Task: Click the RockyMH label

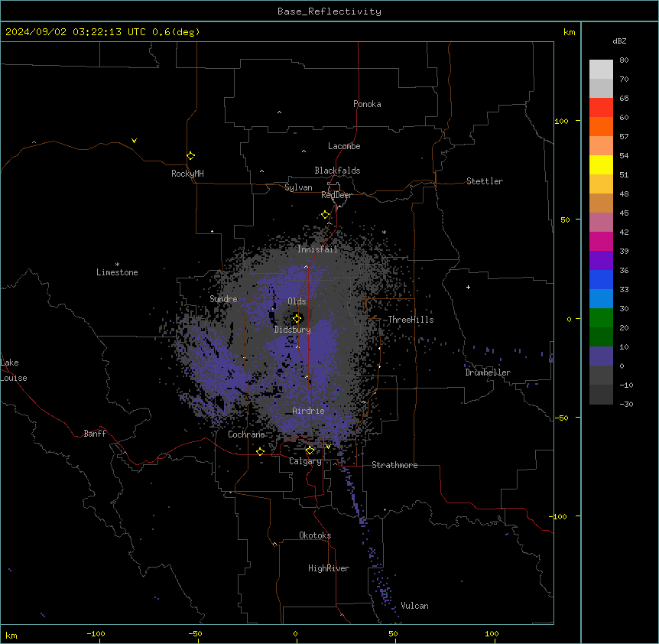Action: (x=187, y=174)
